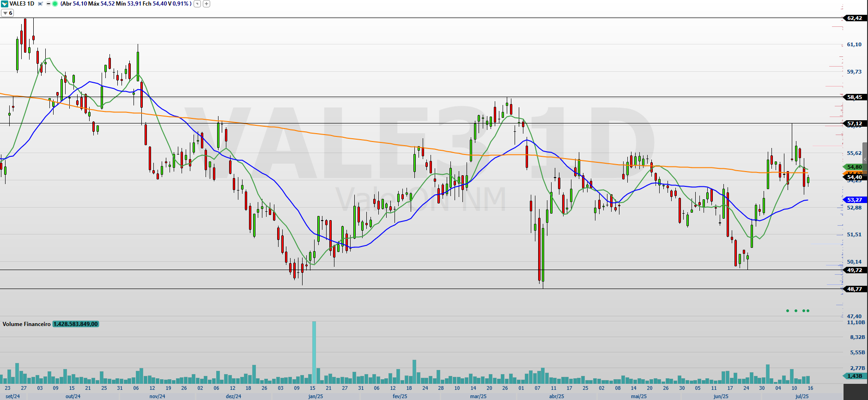Click the 61,10 price scale label
Screen dimensions: 868x400
pyautogui.click(x=854, y=44)
